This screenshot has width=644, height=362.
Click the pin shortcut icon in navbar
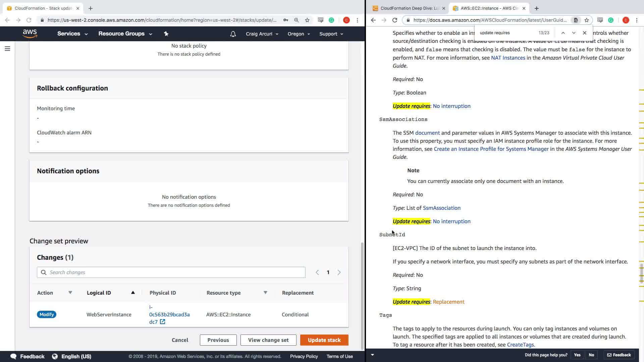(166, 34)
